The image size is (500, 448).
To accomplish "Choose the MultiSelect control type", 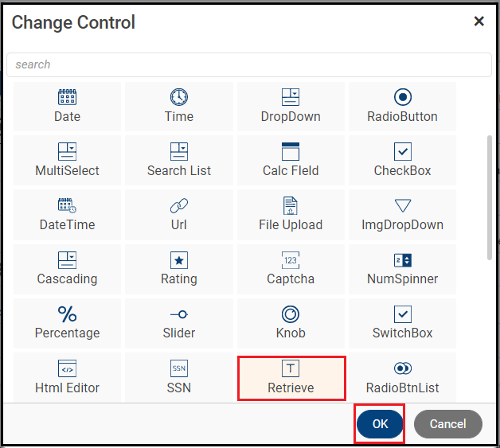I will coord(67,160).
